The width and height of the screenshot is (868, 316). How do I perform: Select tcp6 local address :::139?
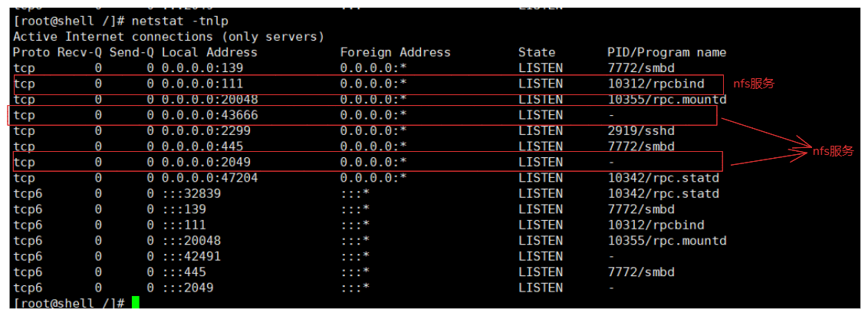[184, 209]
